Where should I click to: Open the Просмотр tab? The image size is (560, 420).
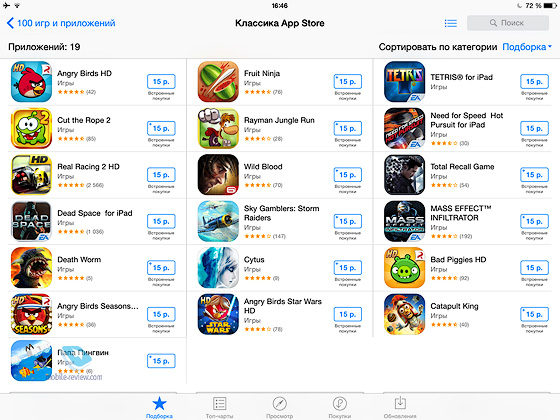[x=279, y=408]
